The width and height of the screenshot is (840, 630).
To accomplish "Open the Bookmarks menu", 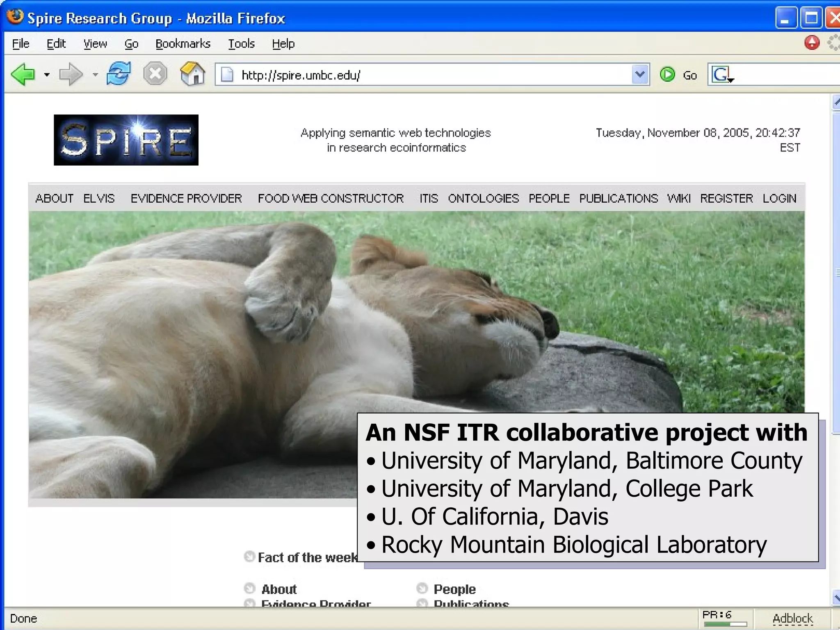I will (183, 43).
